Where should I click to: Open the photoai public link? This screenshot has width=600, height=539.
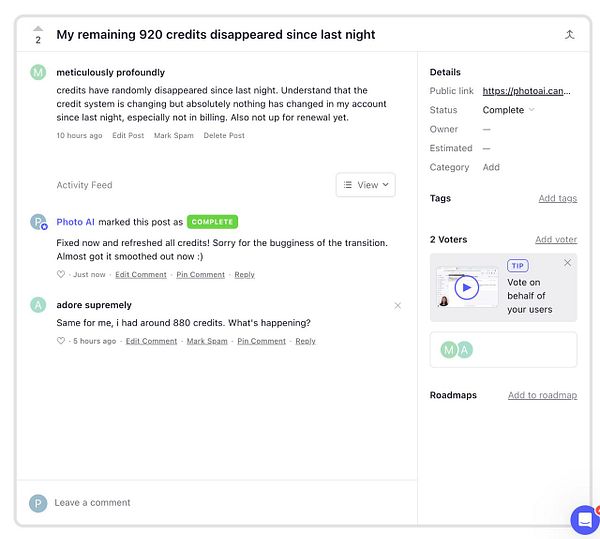click(526, 91)
